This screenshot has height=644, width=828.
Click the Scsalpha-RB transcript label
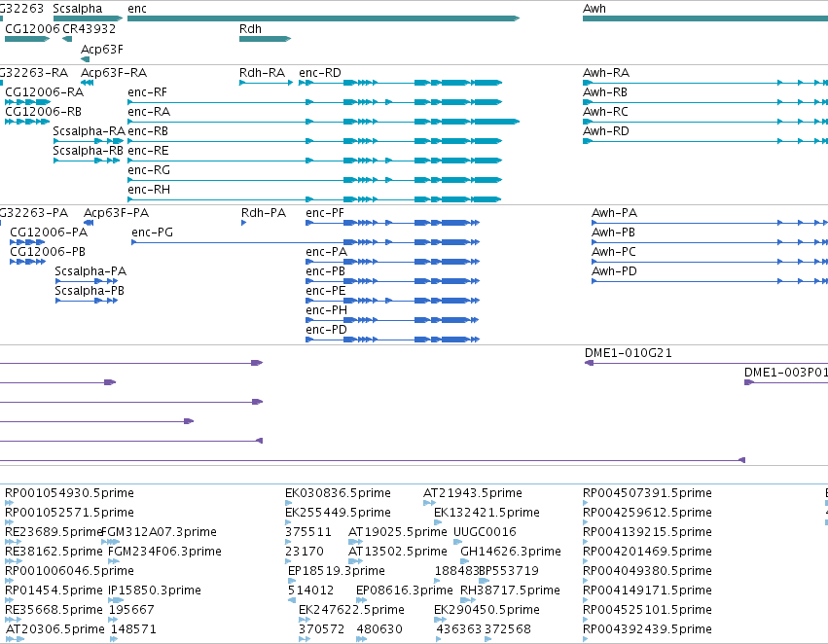[x=88, y=151]
